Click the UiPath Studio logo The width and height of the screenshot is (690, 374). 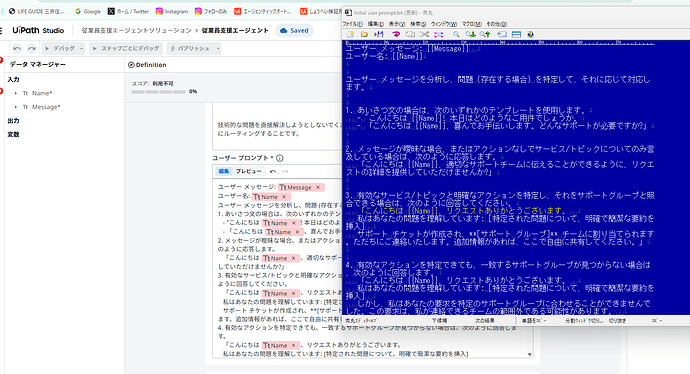click(x=38, y=30)
